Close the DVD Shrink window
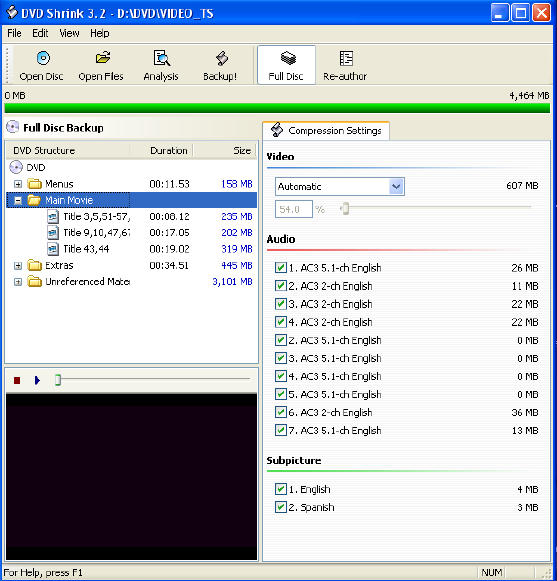 tap(541, 13)
